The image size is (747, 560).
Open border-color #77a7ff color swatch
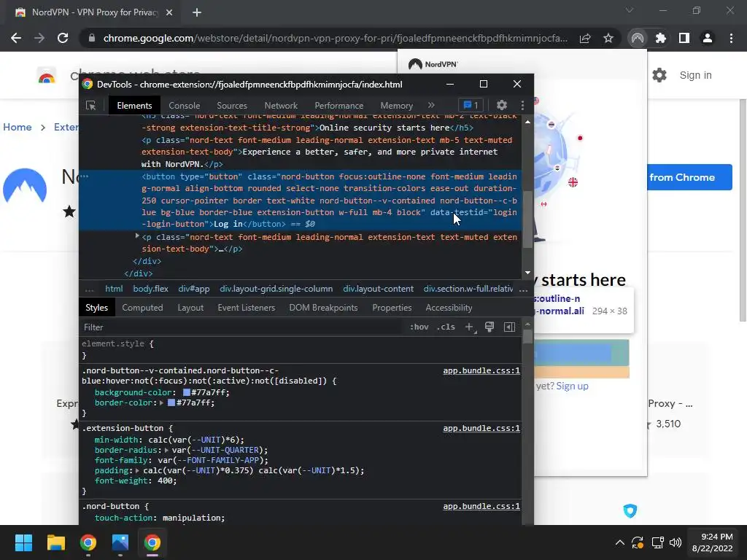pyautogui.click(x=171, y=402)
